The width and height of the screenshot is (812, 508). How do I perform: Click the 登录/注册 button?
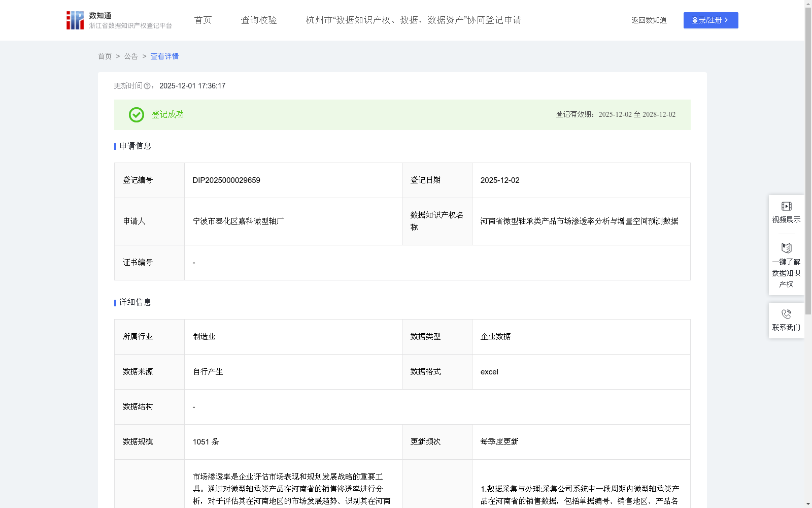pos(710,20)
